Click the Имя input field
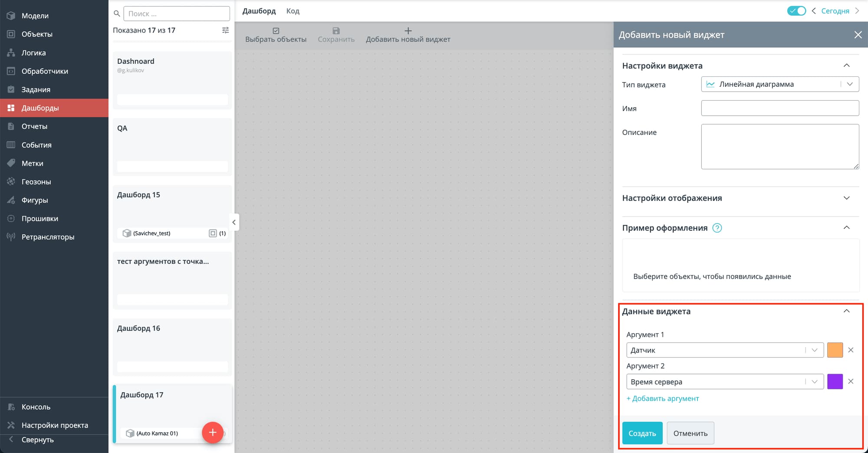Screen dimensions: 868x453 [x=779, y=108]
